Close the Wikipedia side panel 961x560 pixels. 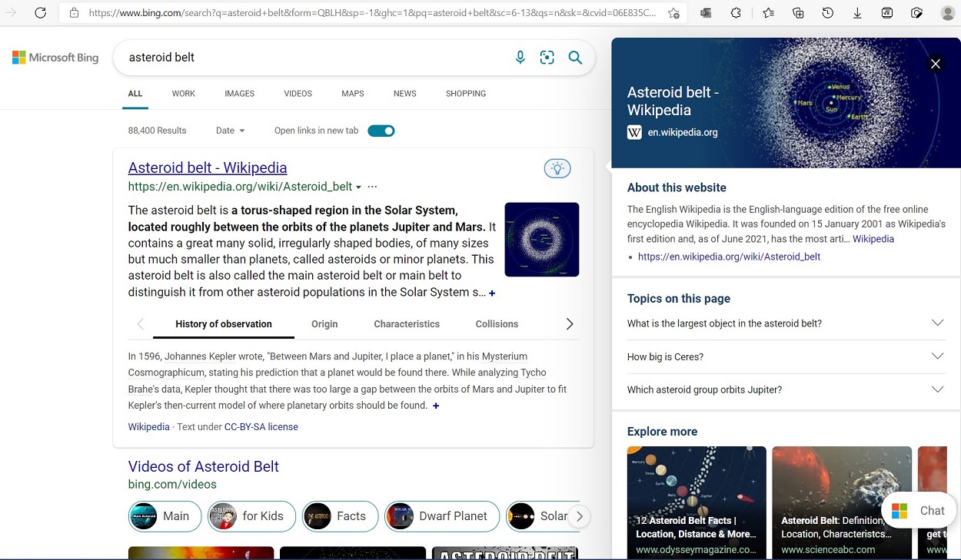click(x=936, y=64)
